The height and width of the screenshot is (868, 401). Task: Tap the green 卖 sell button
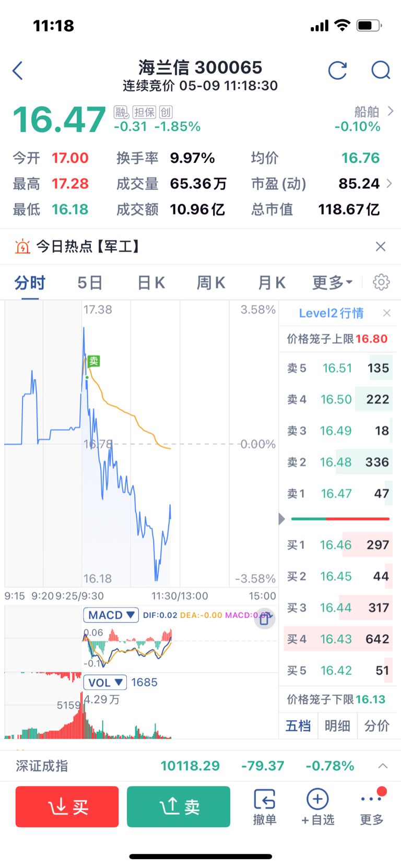pos(179,806)
